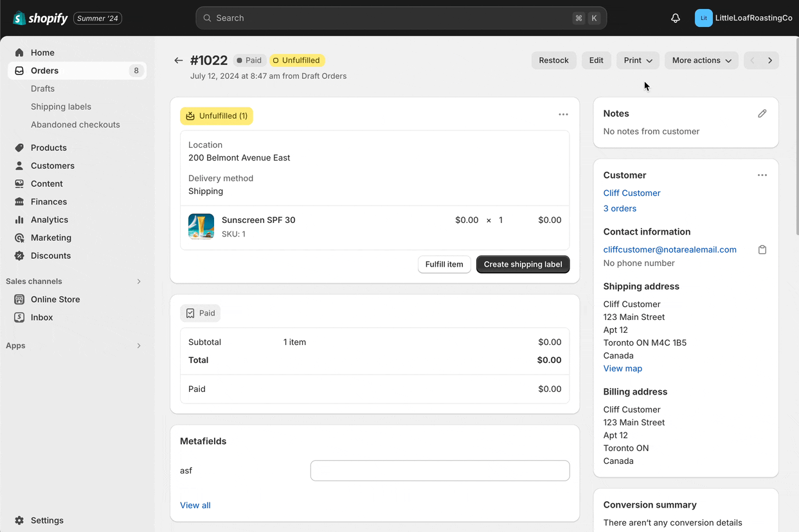The width and height of the screenshot is (799, 532).
Task: Click the Products tag icon
Action: tap(19, 148)
